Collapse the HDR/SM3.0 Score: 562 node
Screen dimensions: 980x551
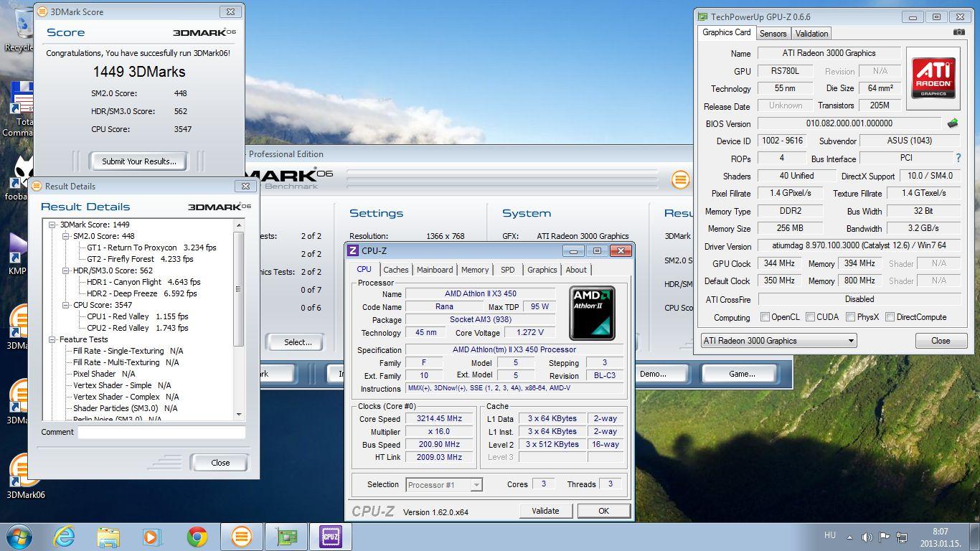(x=66, y=270)
